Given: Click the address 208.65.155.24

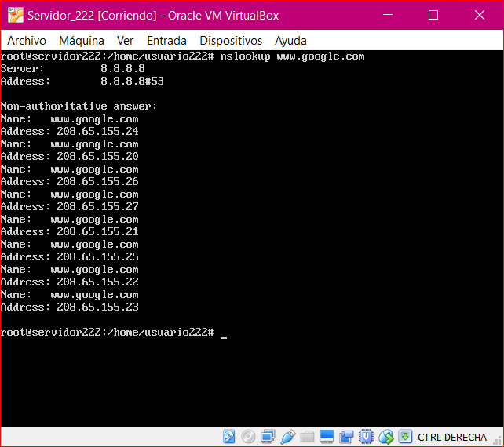Looking at the screenshot, I should (x=97, y=131).
